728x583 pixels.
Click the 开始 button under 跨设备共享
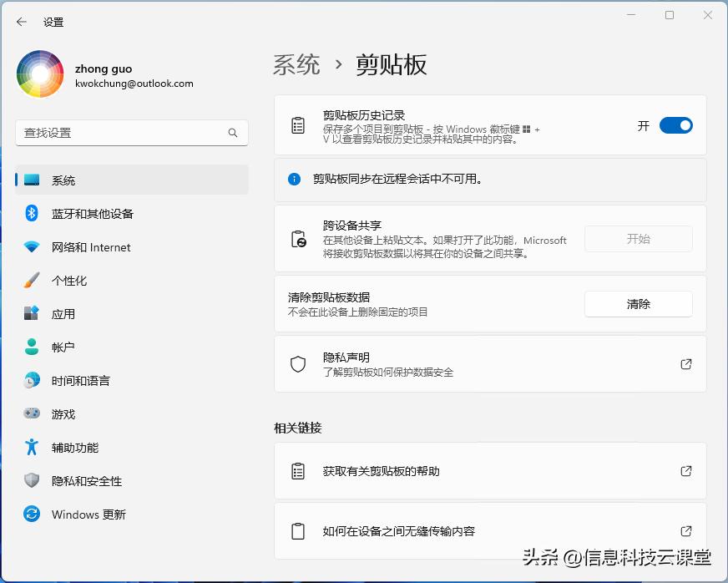pos(638,239)
